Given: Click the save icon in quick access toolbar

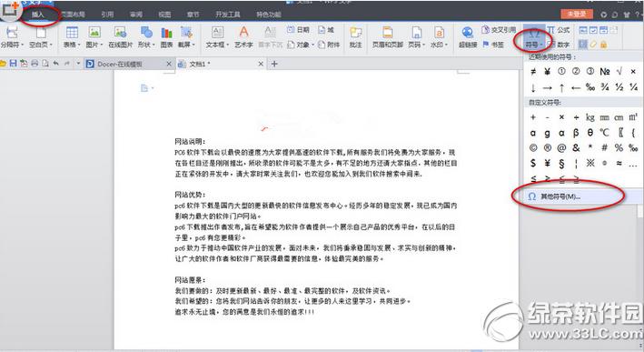Looking at the screenshot, I should (13, 64).
